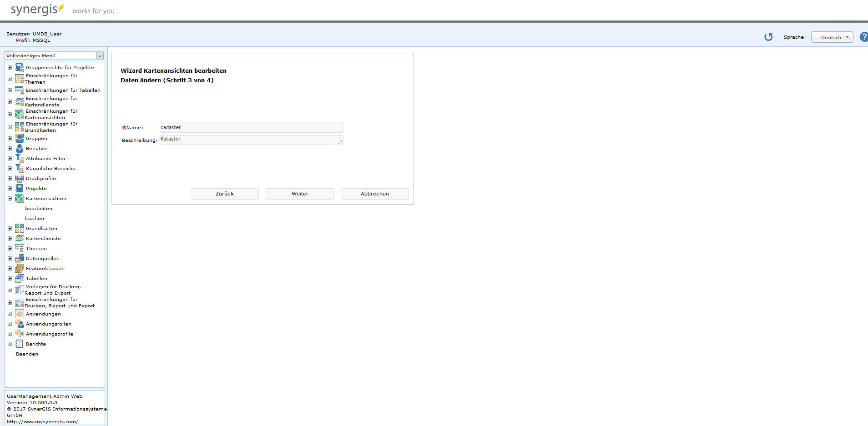Open the mysynergis.com link
The height and width of the screenshot is (426, 868).
[42, 421]
